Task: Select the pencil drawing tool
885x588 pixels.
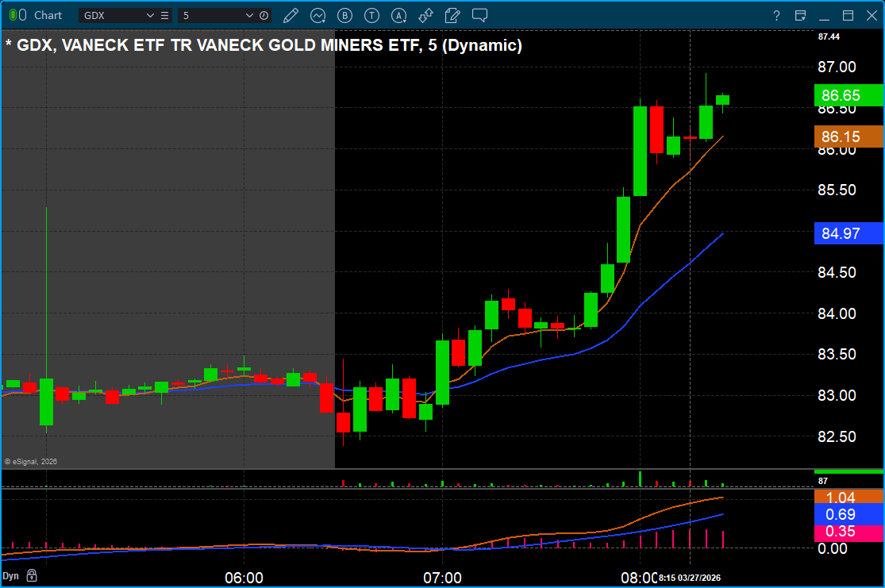Action: [x=291, y=16]
